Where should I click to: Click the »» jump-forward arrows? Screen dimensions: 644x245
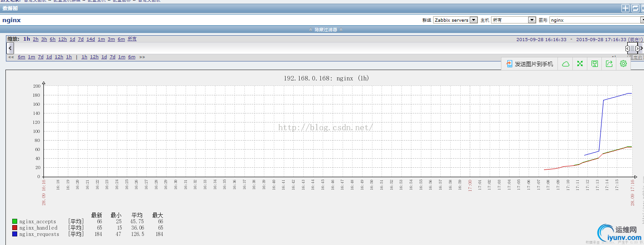coord(142,57)
